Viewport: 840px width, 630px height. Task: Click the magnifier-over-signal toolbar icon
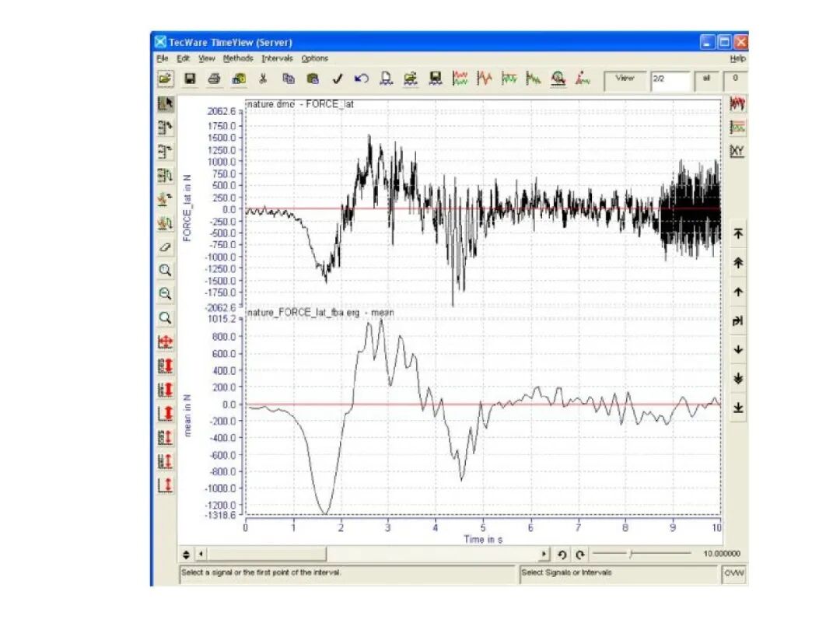point(558,79)
